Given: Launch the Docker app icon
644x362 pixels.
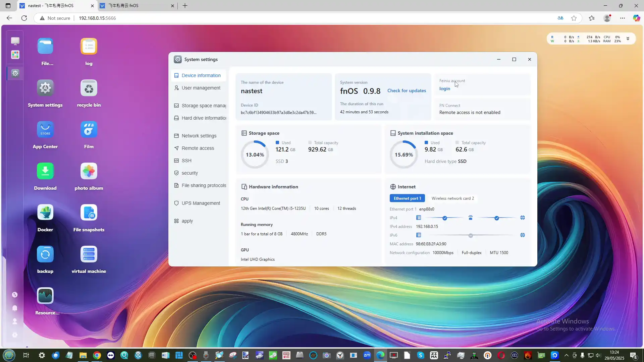Looking at the screenshot, I should point(45,213).
